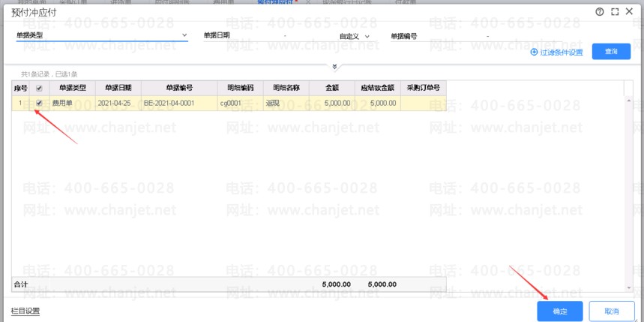The image size is (644, 322).
Task: Click the 应结款金额 column header
Action: [x=378, y=88]
